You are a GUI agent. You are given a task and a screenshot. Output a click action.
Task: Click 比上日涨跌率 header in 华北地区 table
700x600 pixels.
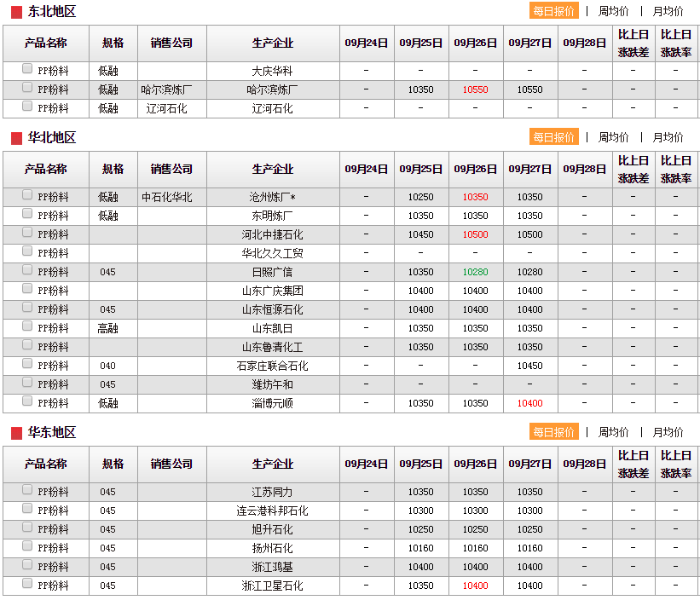point(676,170)
